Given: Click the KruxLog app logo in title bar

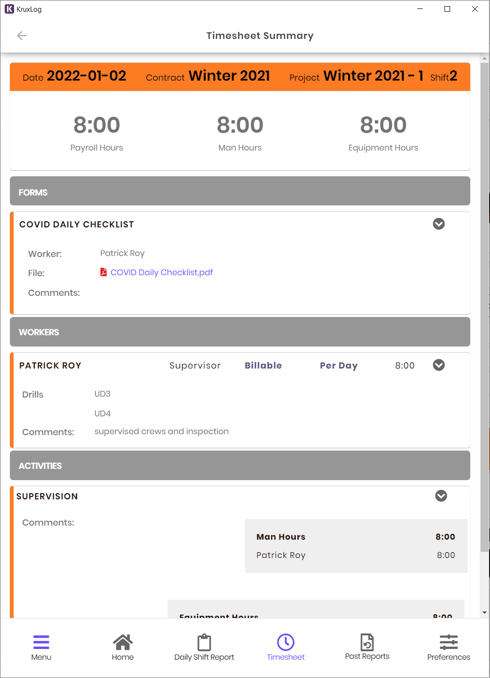Looking at the screenshot, I should coord(9,9).
